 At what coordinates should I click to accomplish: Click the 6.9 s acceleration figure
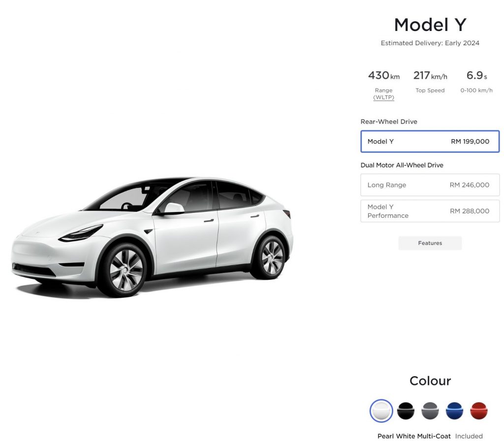click(x=476, y=75)
